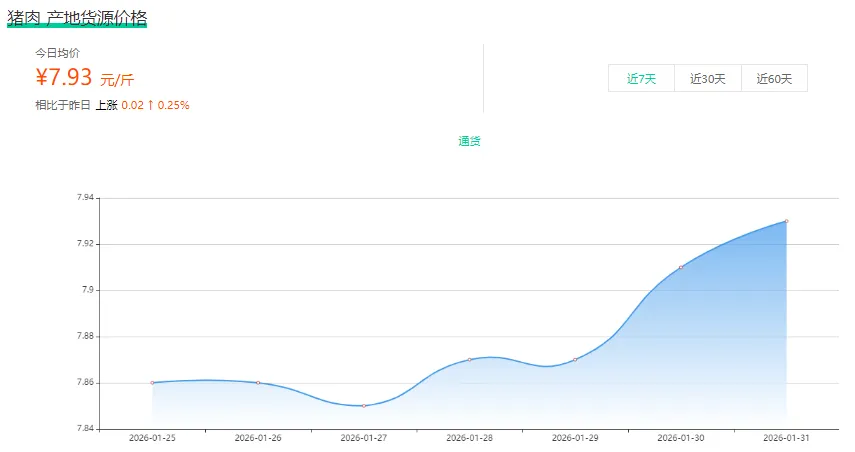Click the 相比于昨日 comparison label
The image size is (855, 452).
(x=63, y=105)
